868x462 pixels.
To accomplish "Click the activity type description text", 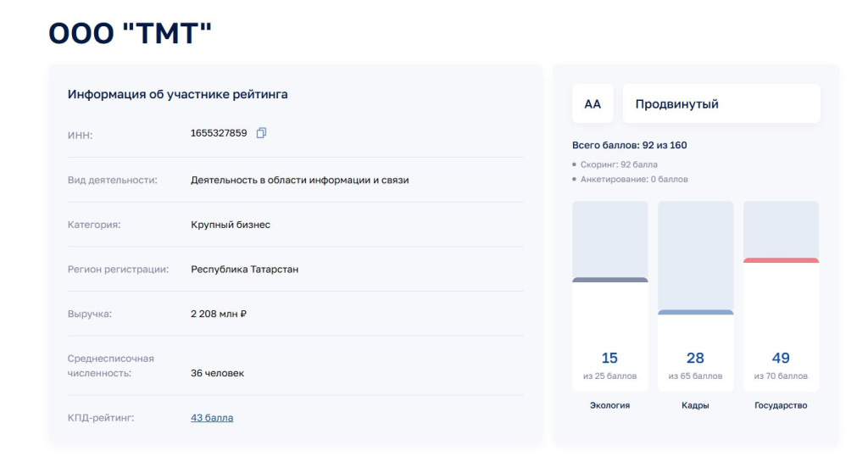I will [300, 180].
